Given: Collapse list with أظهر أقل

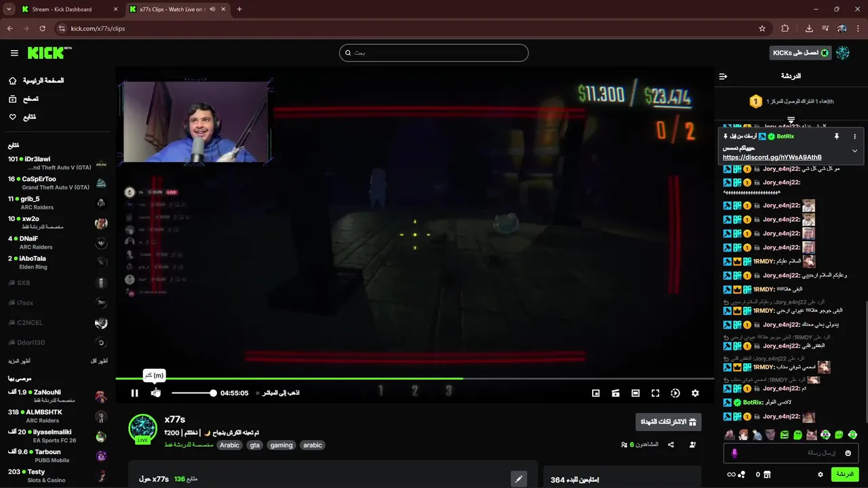Looking at the screenshot, I should tap(99, 361).
